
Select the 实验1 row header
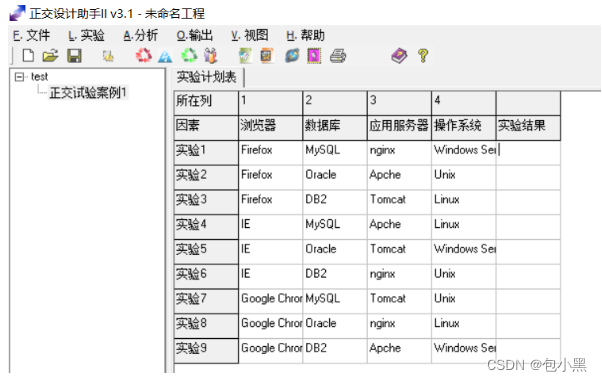click(x=206, y=152)
